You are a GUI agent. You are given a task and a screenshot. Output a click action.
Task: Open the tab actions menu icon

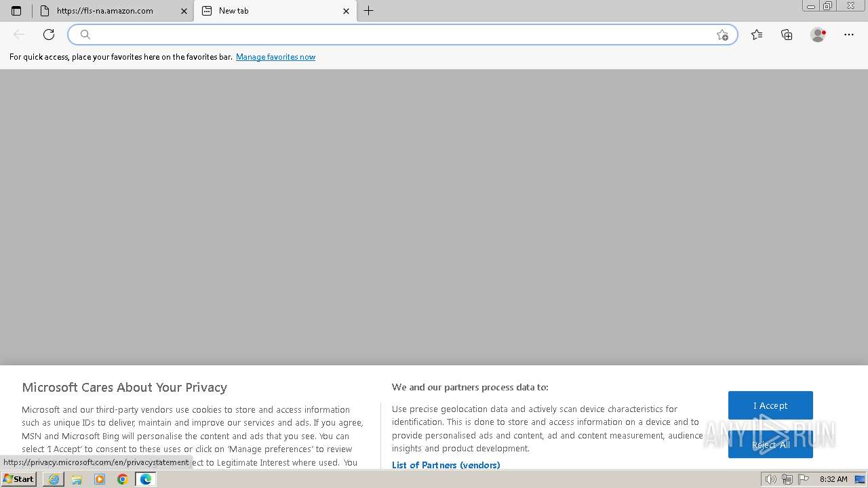[16, 11]
